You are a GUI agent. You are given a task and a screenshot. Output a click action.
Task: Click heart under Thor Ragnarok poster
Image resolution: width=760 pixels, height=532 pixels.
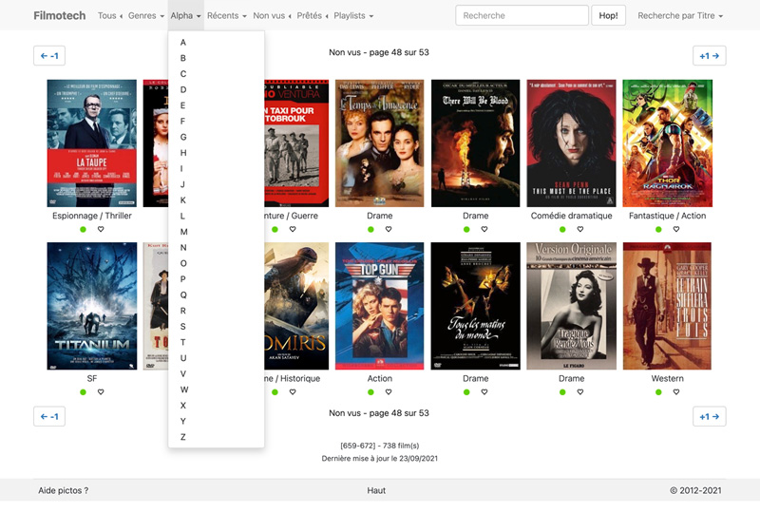pyautogui.click(x=676, y=229)
